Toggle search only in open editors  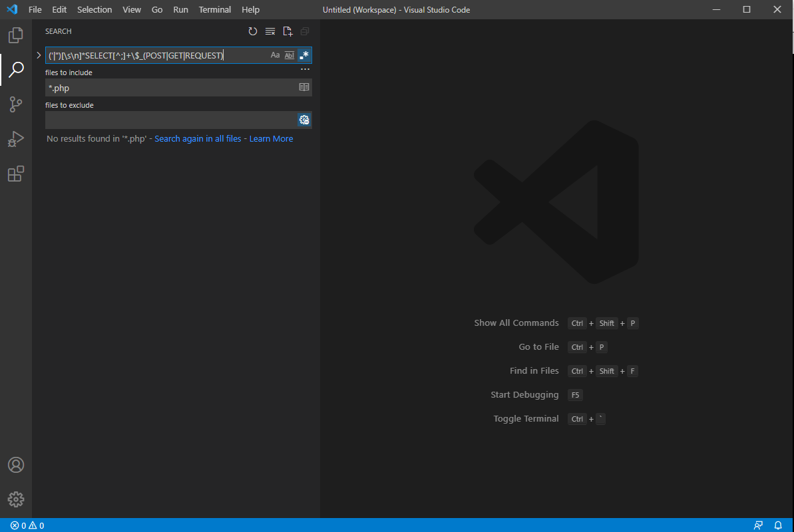(304, 87)
